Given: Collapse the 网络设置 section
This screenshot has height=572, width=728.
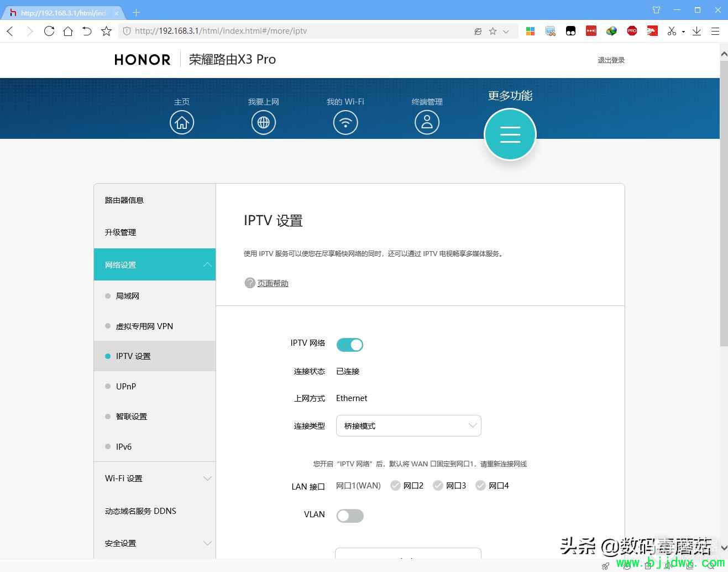Looking at the screenshot, I should (x=155, y=264).
